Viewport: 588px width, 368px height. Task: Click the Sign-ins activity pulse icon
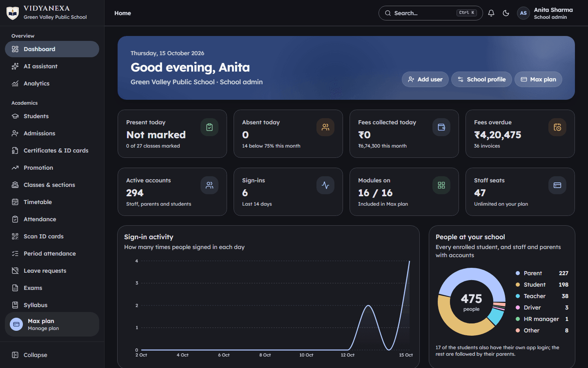point(325,185)
